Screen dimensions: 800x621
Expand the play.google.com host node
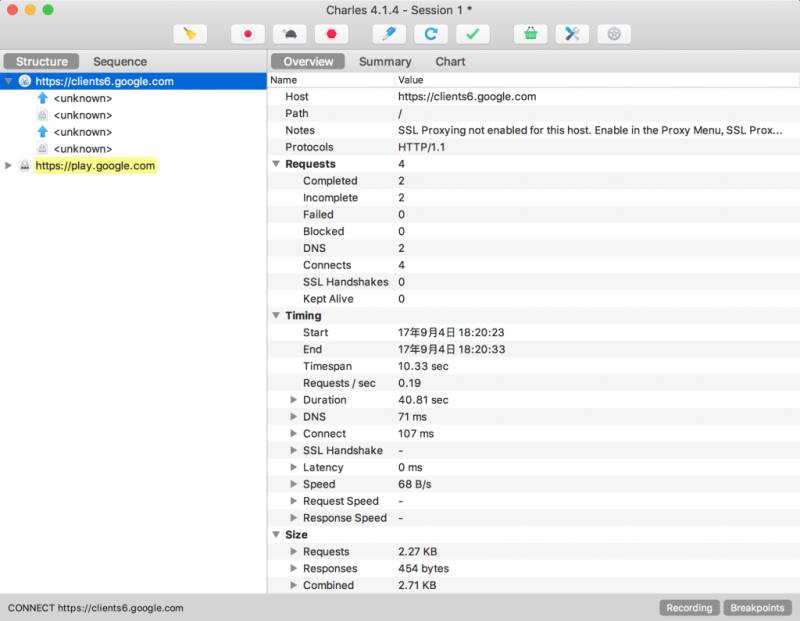point(8,165)
